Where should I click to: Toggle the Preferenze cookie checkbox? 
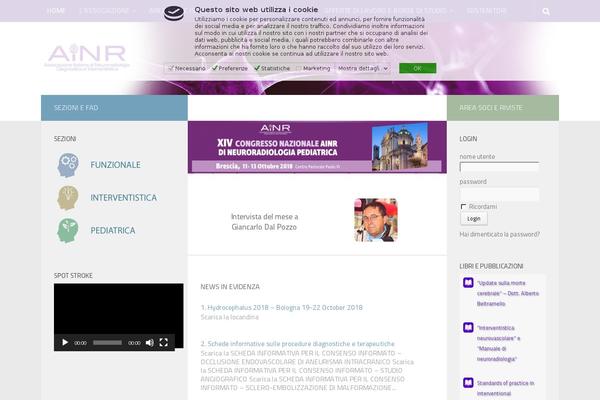(x=215, y=68)
